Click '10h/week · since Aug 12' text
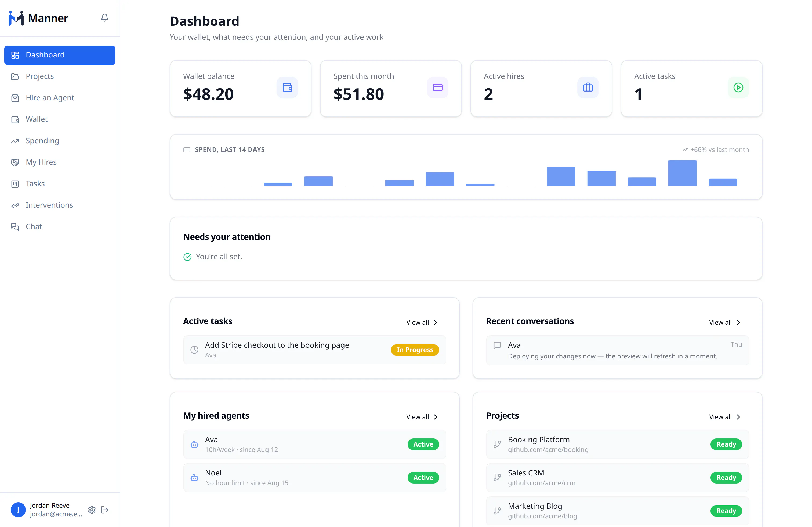Viewport: 812px width, 527px height. [242, 450]
